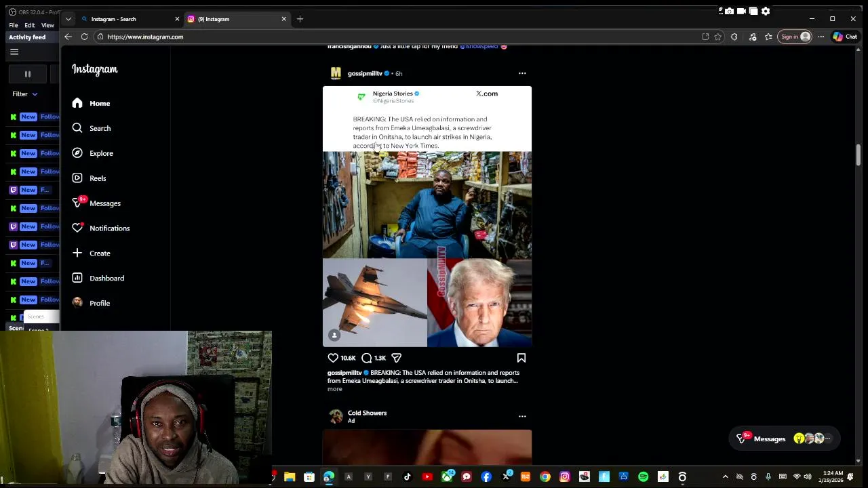868x488 pixels.
Task: Open the overlay's settings gear icon
Action: pos(766,11)
